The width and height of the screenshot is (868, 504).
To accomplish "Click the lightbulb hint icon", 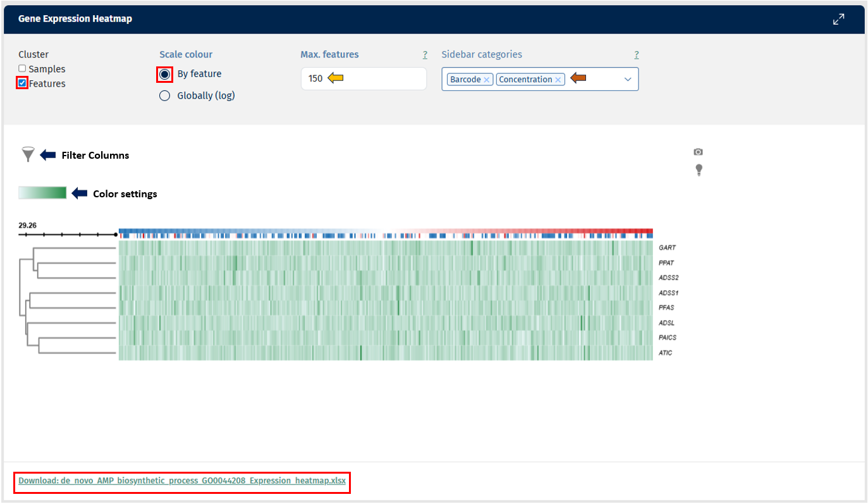I will (x=699, y=169).
